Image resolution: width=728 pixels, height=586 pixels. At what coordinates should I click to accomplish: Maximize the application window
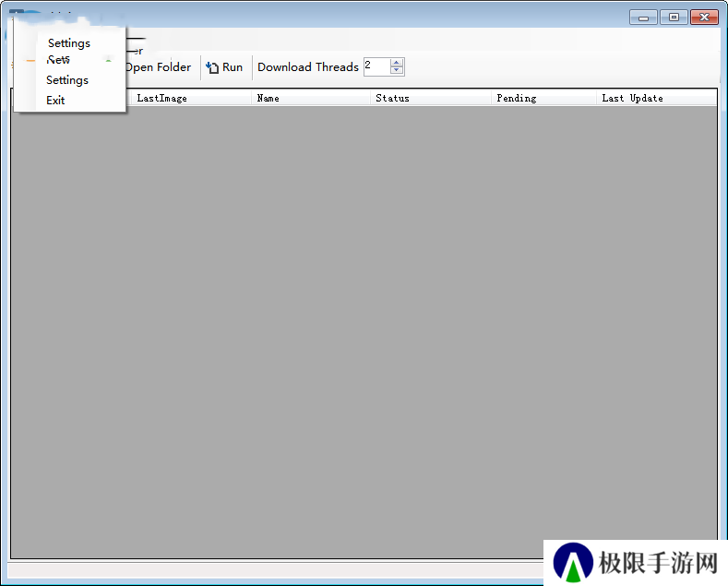point(674,18)
